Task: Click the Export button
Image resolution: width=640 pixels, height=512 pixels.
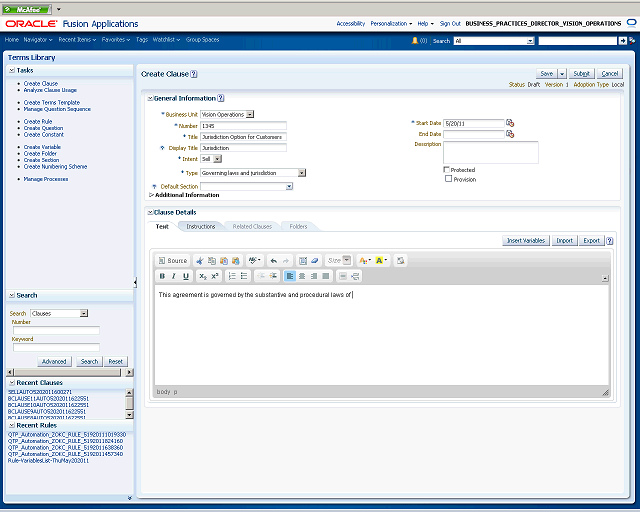Action: (x=591, y=240)
